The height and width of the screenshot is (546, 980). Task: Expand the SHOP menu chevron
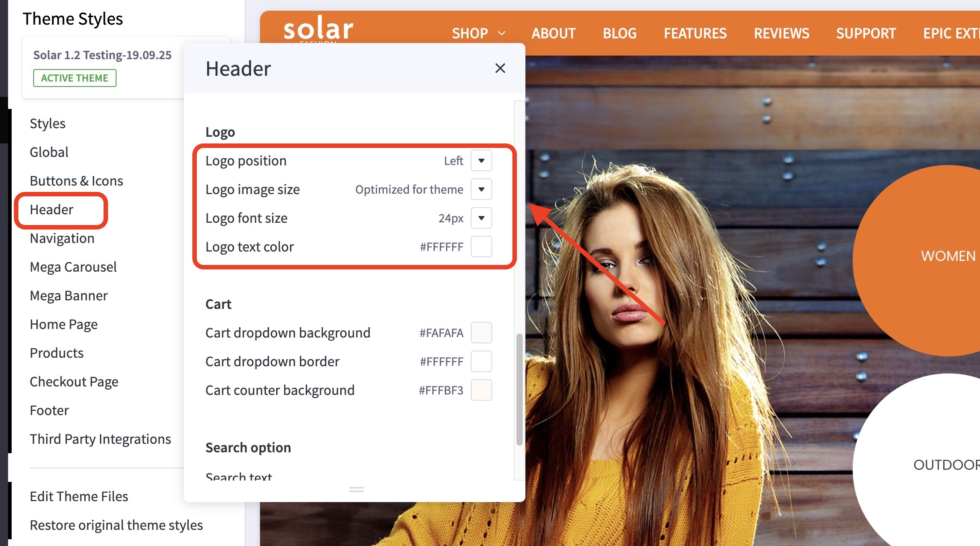click(502, 33)
